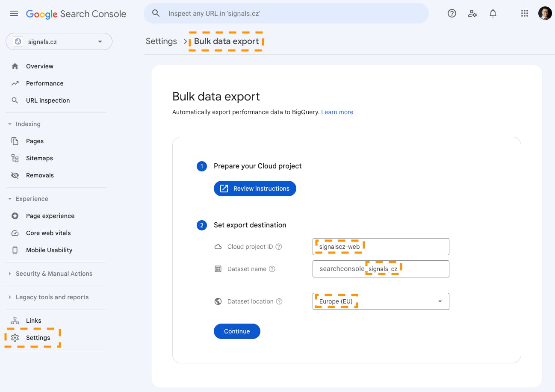Click the dataset grid icon beside Dataset name
Screen dimensions: 555x392
(x=218, y=269)
